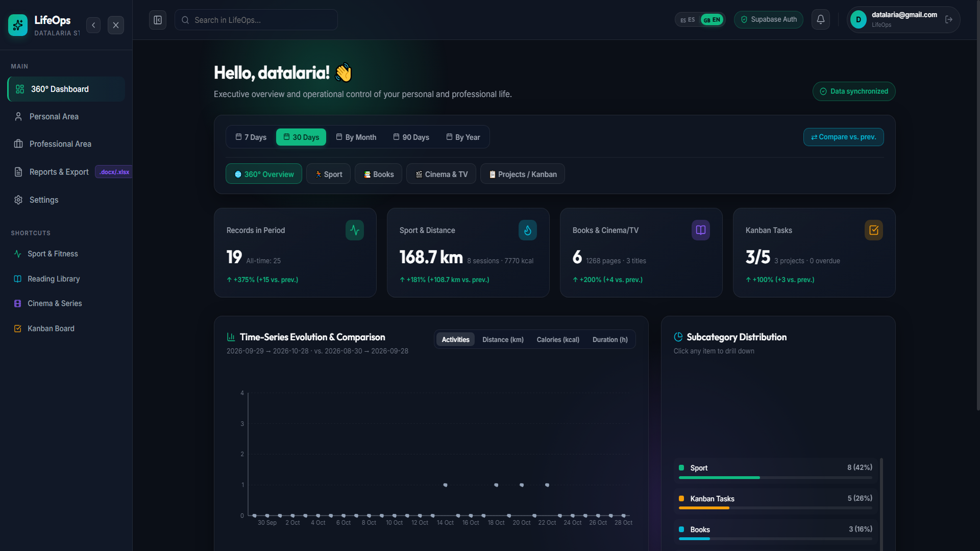Image resolution: width=980 pixels, height=551 pixels.
Task: Collapse sidebar with the chevron-left button
Action: pyautogui.click(x=93, y=25)
